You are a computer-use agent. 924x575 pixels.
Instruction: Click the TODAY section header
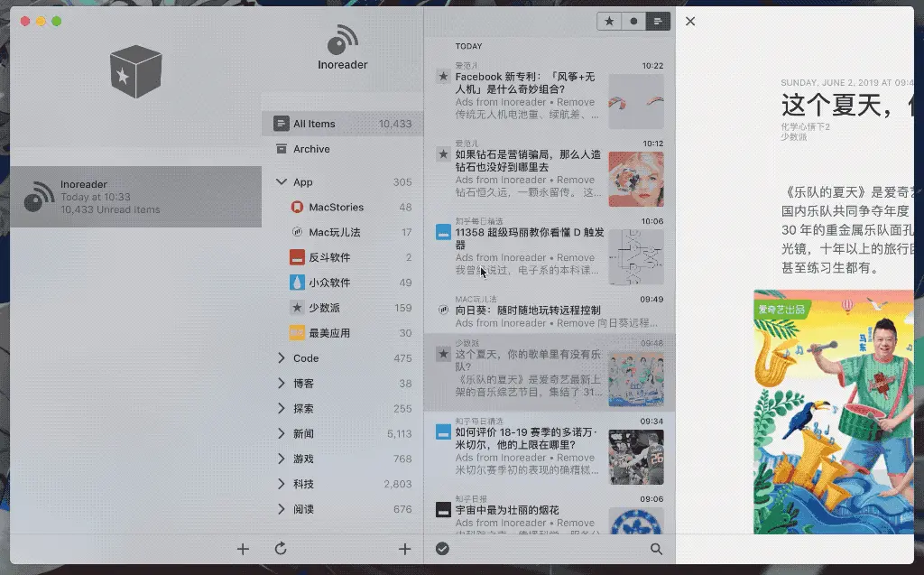pos(468,46)
